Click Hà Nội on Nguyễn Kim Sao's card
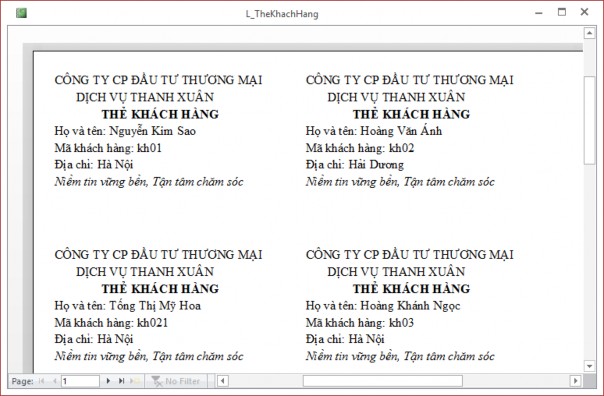Screen dimensions: 604x396 coord(115,165)
